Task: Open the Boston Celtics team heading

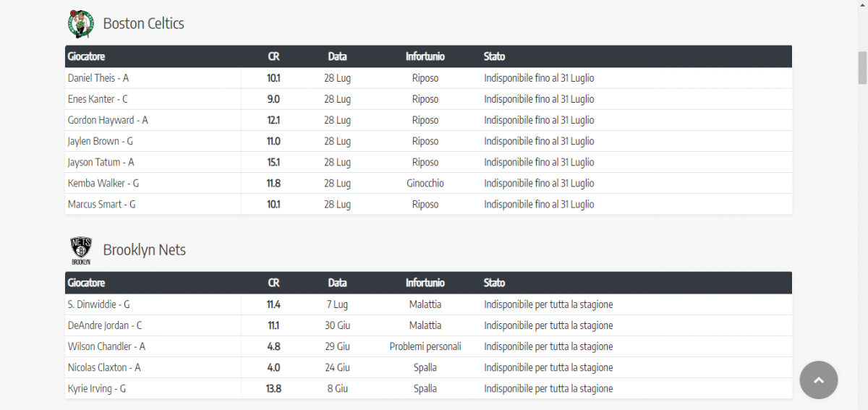Action: point(143,24)
